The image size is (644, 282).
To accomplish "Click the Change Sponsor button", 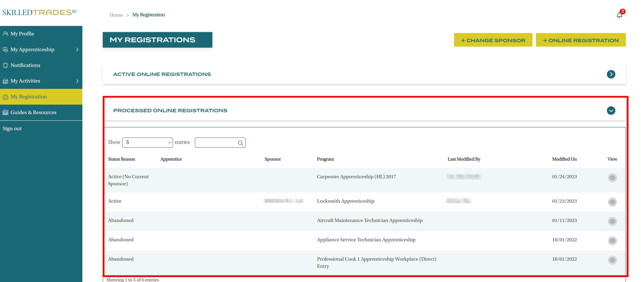I will click(x=493, y=40).
